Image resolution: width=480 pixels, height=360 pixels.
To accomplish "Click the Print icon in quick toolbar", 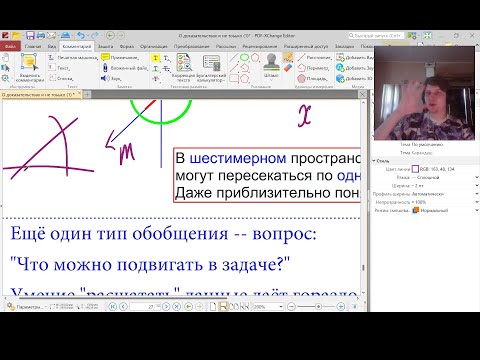I will point(41,35).
